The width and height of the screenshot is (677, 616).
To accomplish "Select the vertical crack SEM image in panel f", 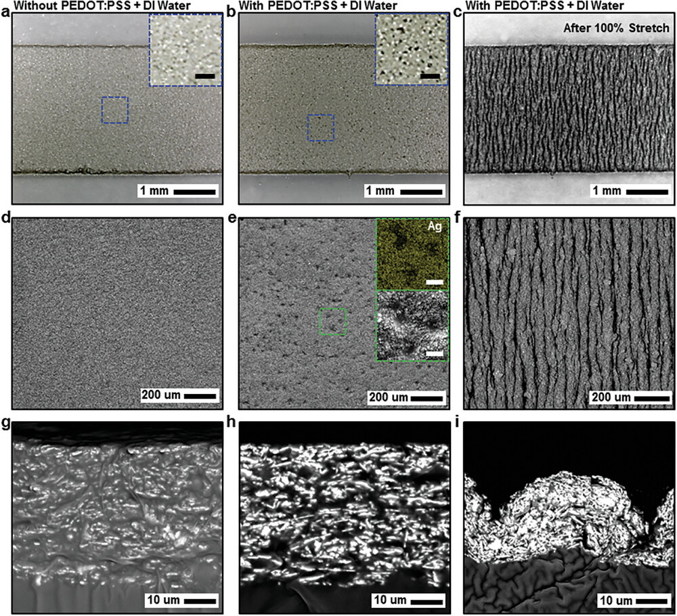I will [568, 313].
